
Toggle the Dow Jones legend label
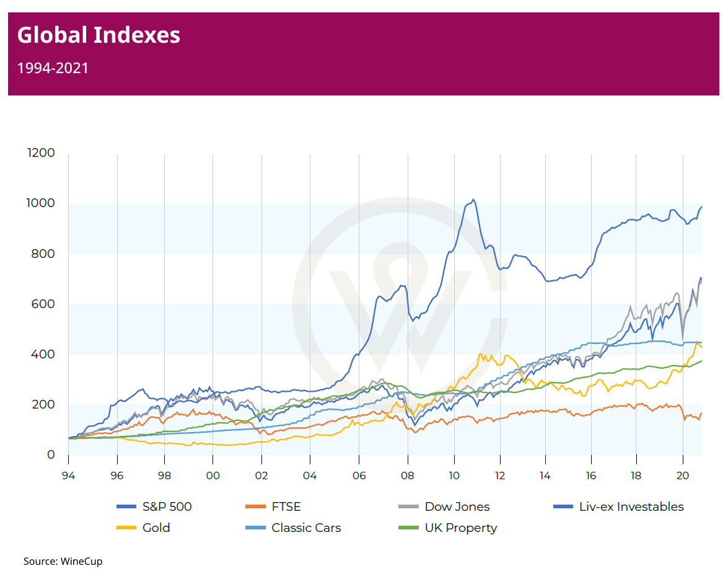(x=457, y=506)
